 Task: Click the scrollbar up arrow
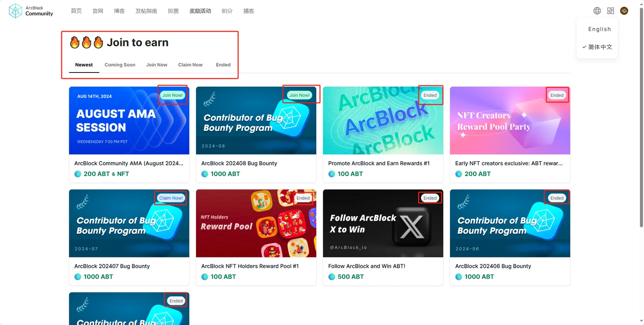641,3
